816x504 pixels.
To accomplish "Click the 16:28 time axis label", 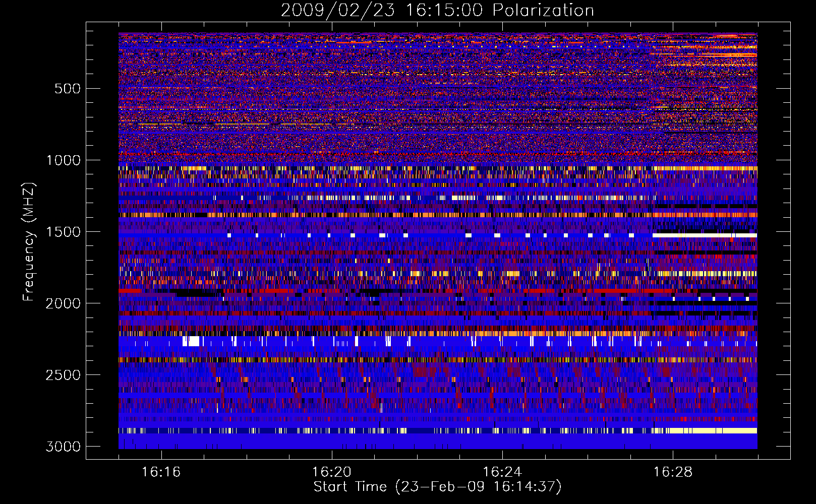I will click(x=673, y=472).
